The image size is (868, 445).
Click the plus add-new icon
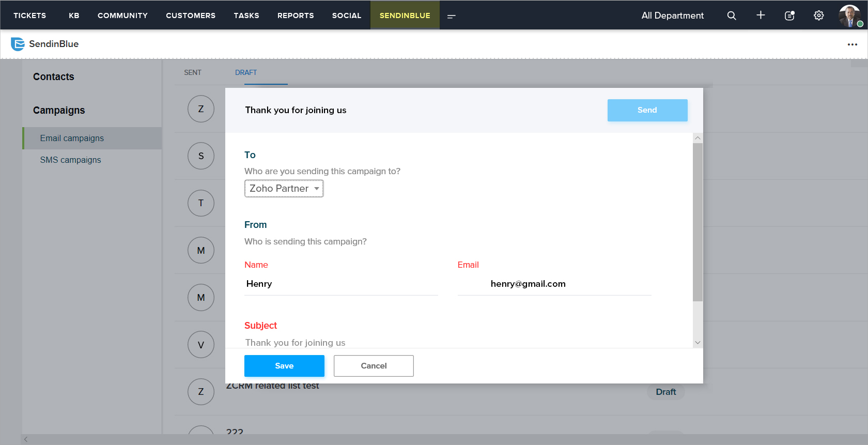point(761,16)
